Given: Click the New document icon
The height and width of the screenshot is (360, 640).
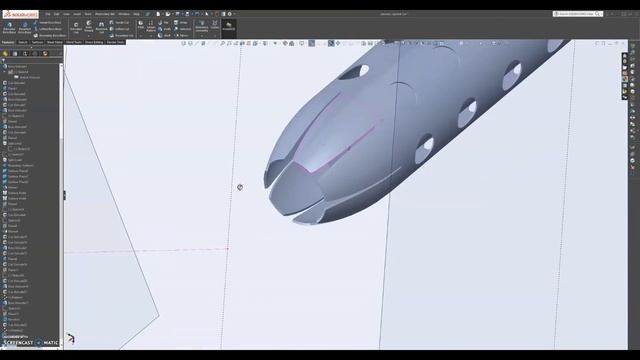Looking at the screenshot, I should [158, 14].
